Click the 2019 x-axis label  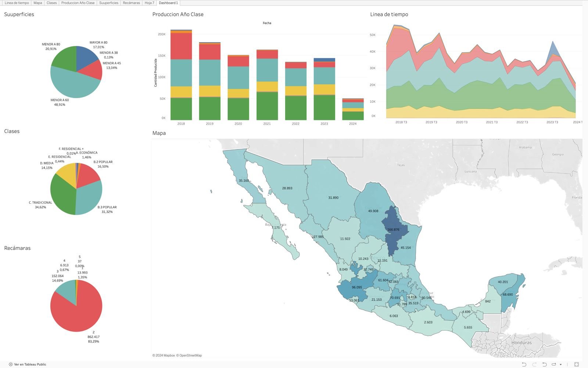(209, 124)
